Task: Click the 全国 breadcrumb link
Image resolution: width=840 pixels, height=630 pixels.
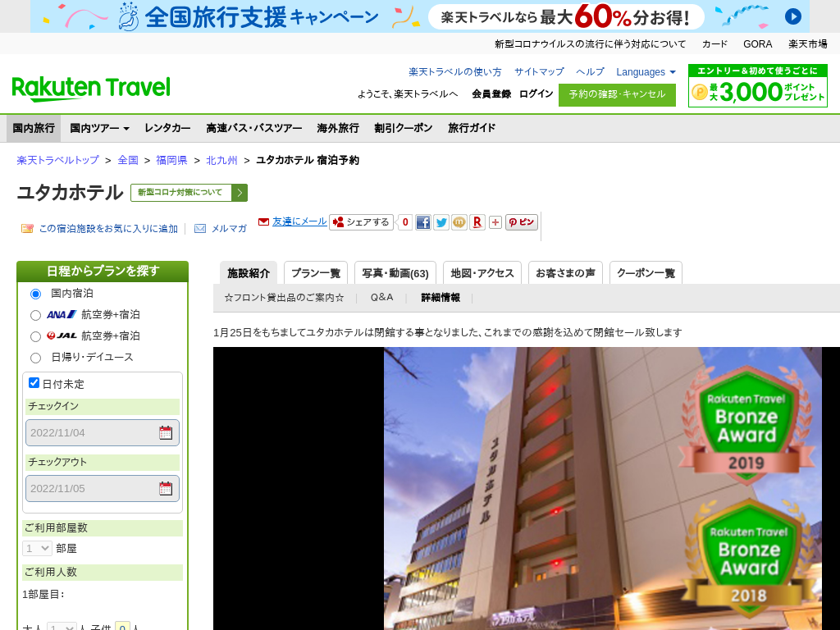Action: pyautogui.click(x=128, y=160)
